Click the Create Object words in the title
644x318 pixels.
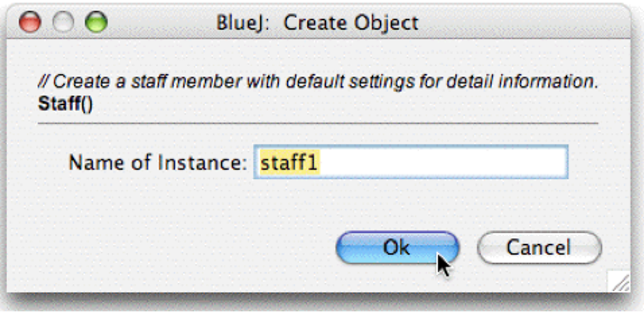[x=351, y=23]
